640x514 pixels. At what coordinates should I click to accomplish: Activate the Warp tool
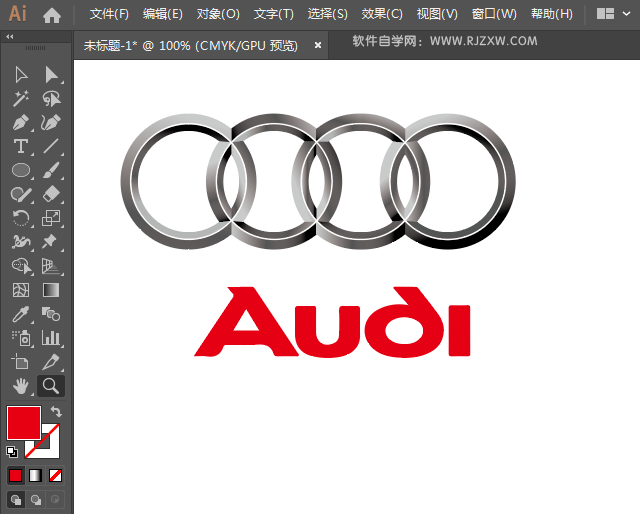point(21,242)
